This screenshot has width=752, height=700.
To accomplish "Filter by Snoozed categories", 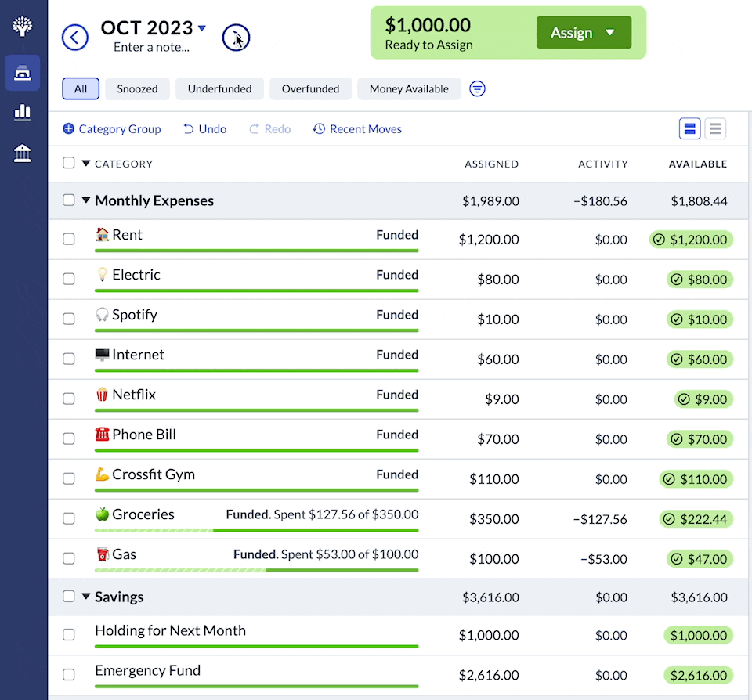I will (x=137, y=88).
